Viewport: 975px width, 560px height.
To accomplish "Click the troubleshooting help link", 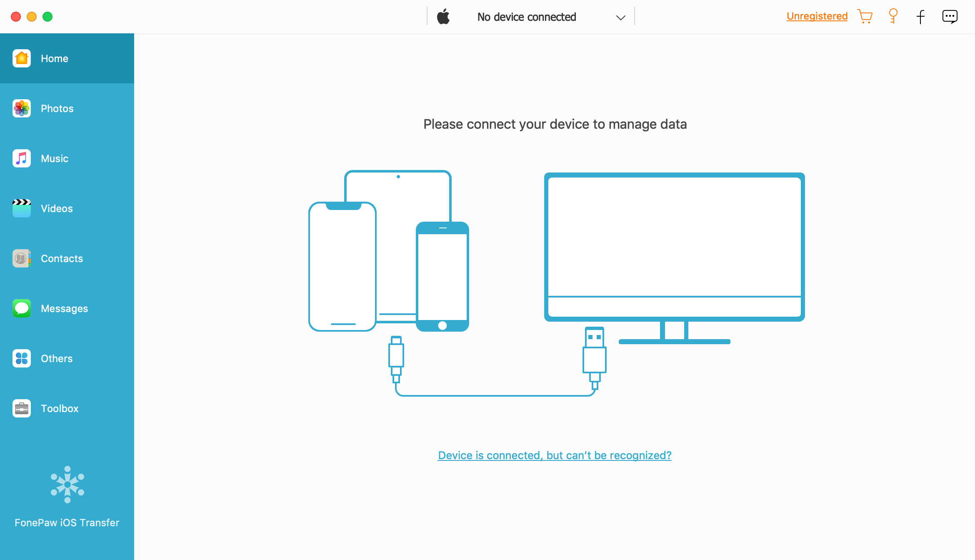I will (554, 455).
